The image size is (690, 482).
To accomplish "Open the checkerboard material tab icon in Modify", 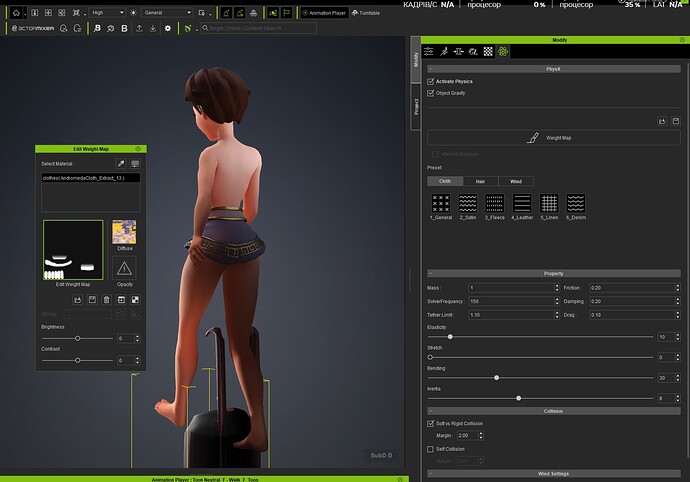I will click(488, 52).
